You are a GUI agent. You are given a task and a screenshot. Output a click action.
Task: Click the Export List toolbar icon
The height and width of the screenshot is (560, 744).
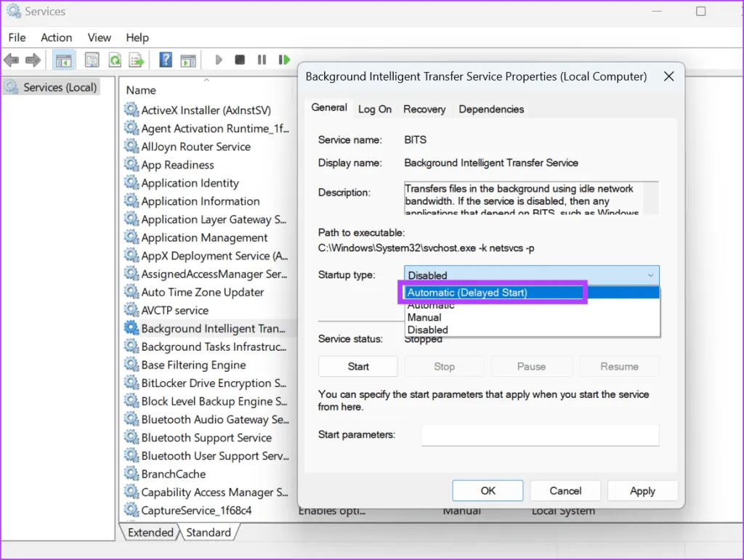137,60
